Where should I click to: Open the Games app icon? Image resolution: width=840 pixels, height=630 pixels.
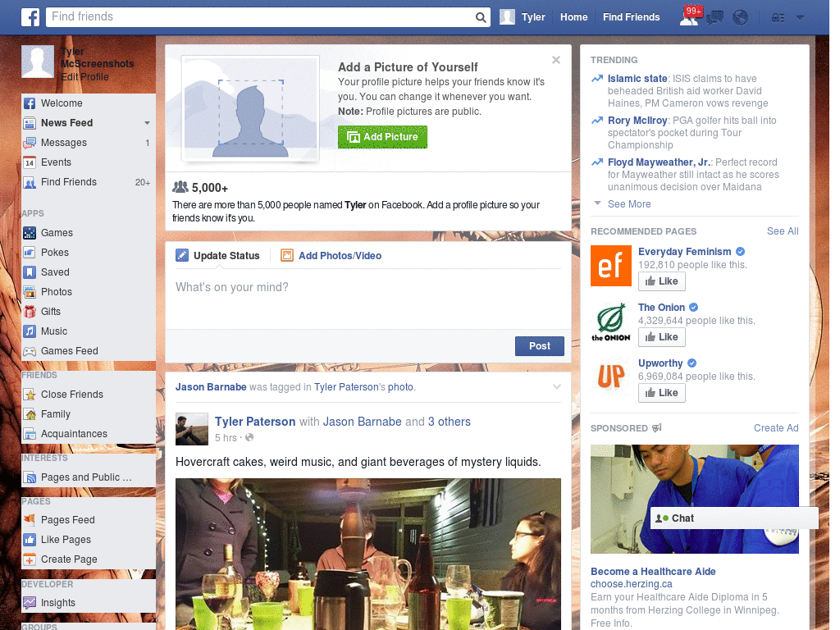pyautogui.click(x=30, y=233)
